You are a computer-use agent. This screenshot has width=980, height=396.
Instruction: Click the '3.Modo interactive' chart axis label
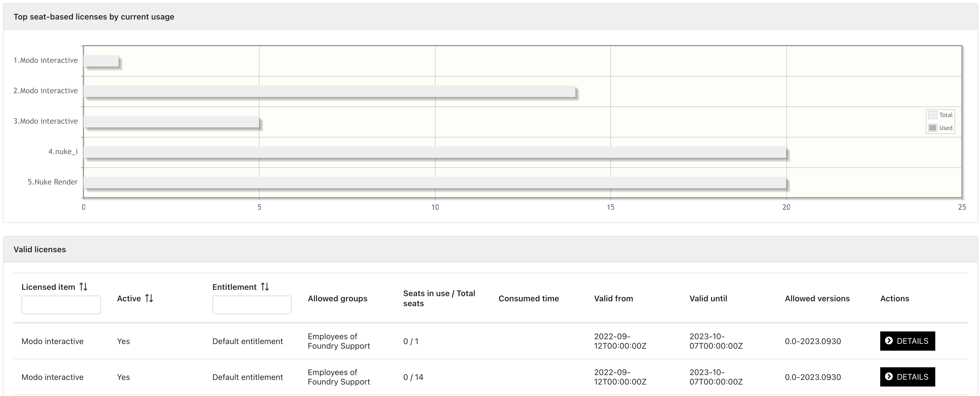[46, 121]
